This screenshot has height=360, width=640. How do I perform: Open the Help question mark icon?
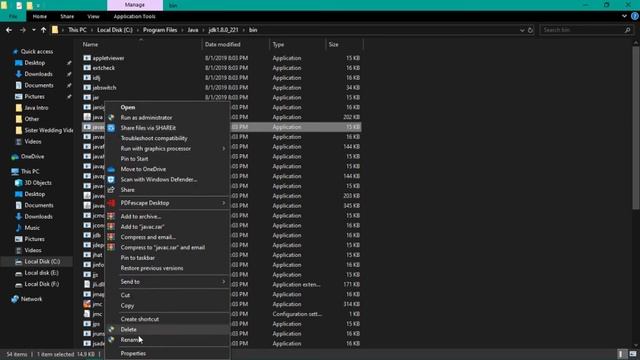click(635, 16)
